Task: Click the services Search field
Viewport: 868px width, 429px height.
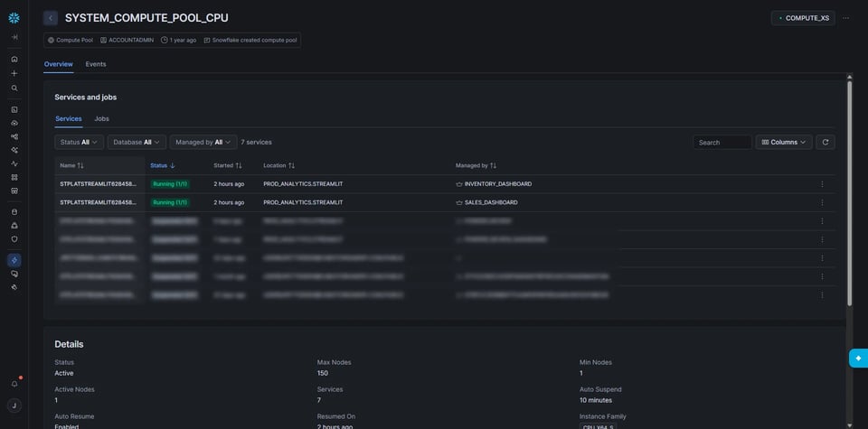Action: (722, 142)
